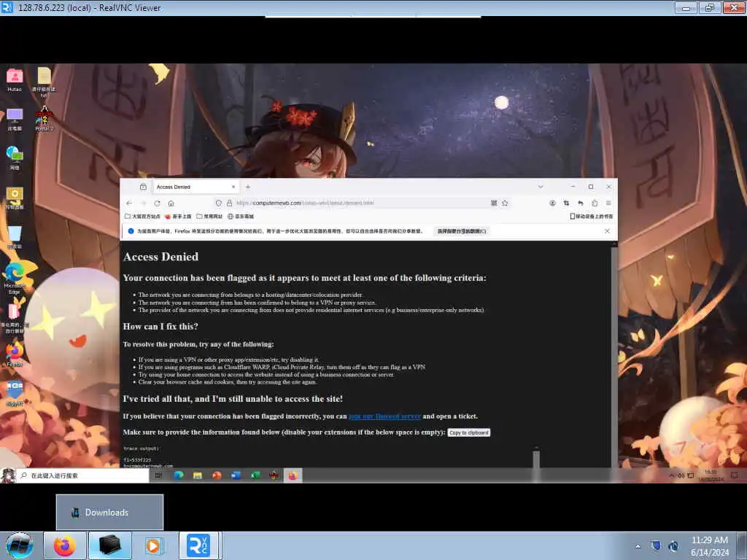Expand the list all tabs chevron

click(541, 187)
